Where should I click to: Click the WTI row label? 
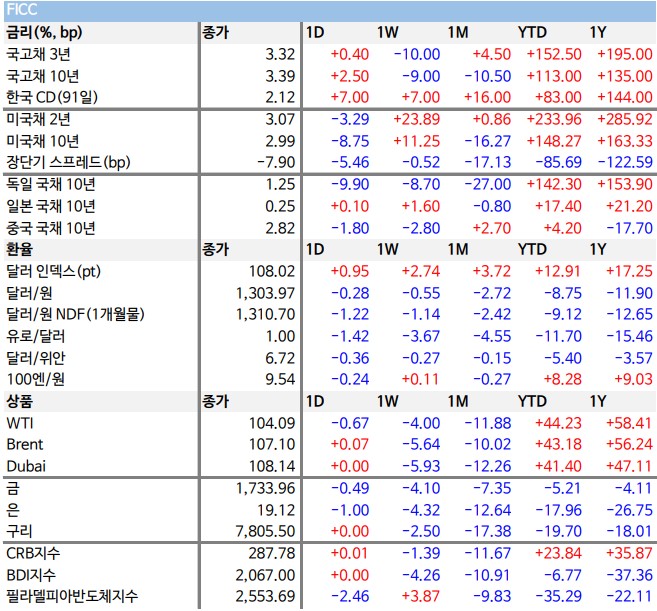tap(20, 423)
